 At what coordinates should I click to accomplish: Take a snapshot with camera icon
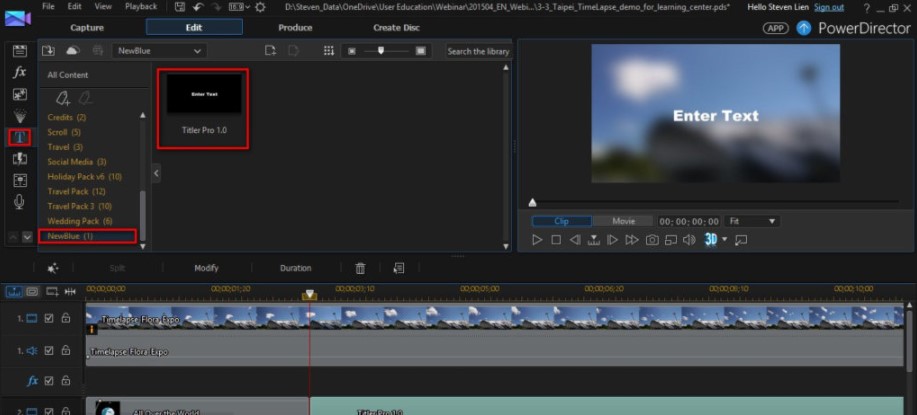coord(651,240)
